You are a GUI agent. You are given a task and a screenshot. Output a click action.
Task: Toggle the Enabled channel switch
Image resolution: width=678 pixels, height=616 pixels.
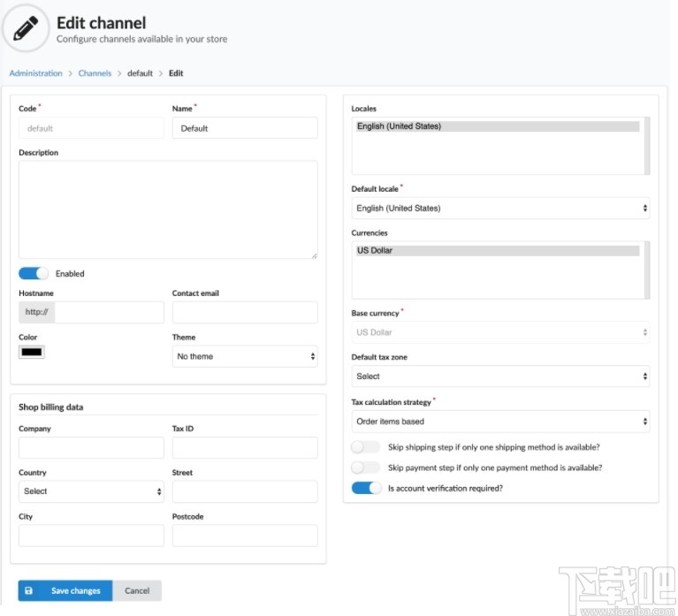tap(34, 273)
